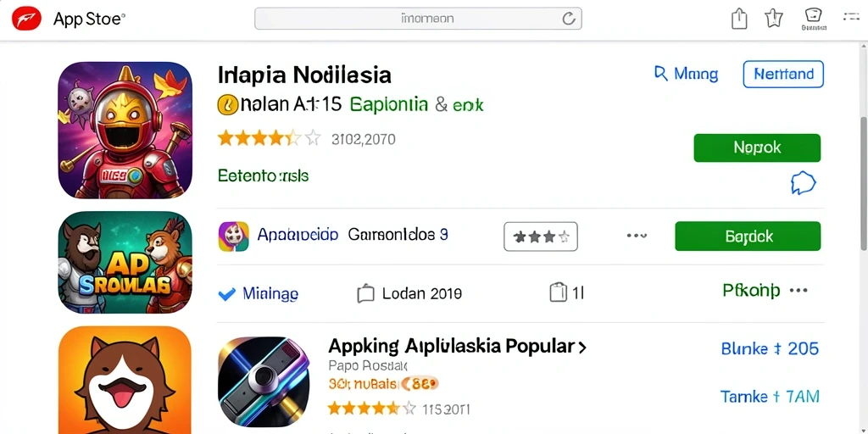
Task: Click the address bar field
Action: (418, 19)
